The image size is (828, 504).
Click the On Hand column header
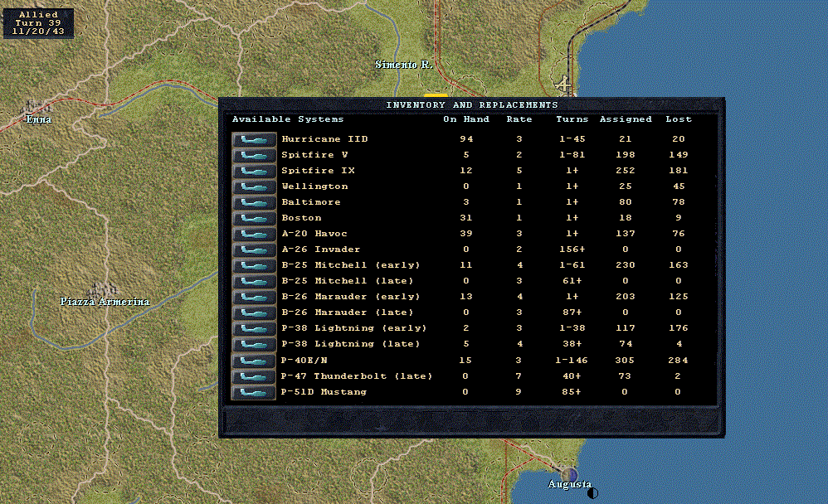466,119
